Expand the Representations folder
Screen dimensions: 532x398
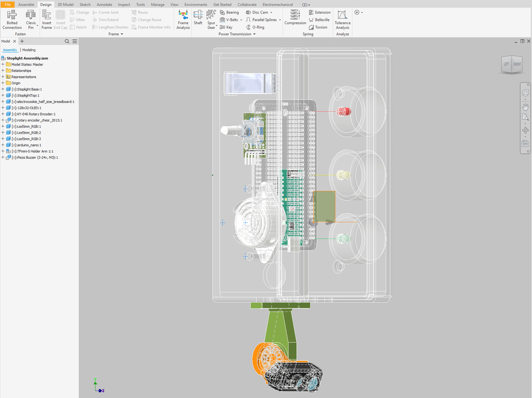tap(3, 77)
